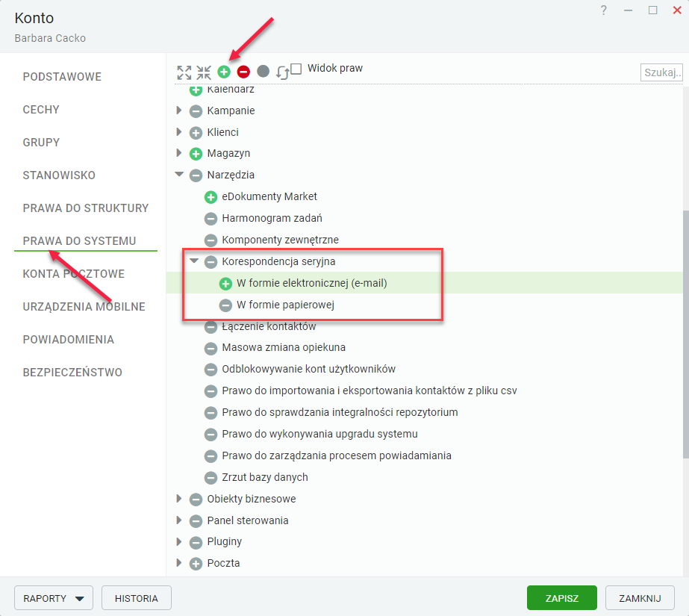Click the plus icon beside Poczta

[x=196, y=564]
